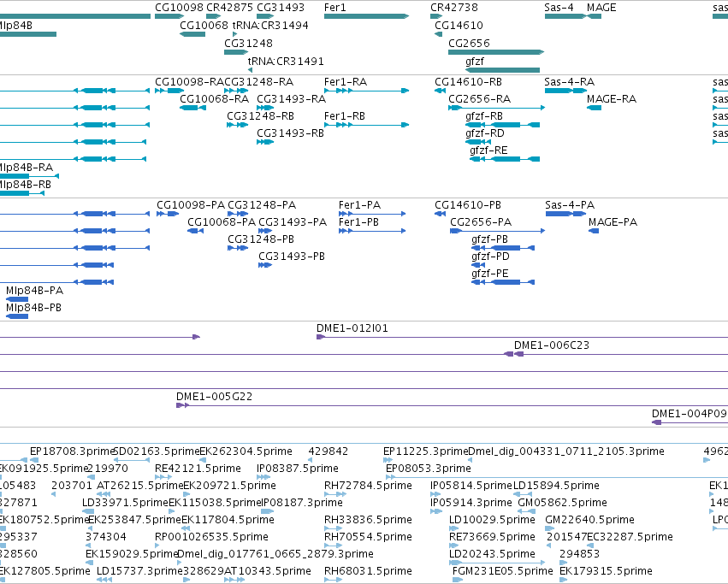Click the gfzf-PD protein
728x584 pixels.
pos(478,266)
